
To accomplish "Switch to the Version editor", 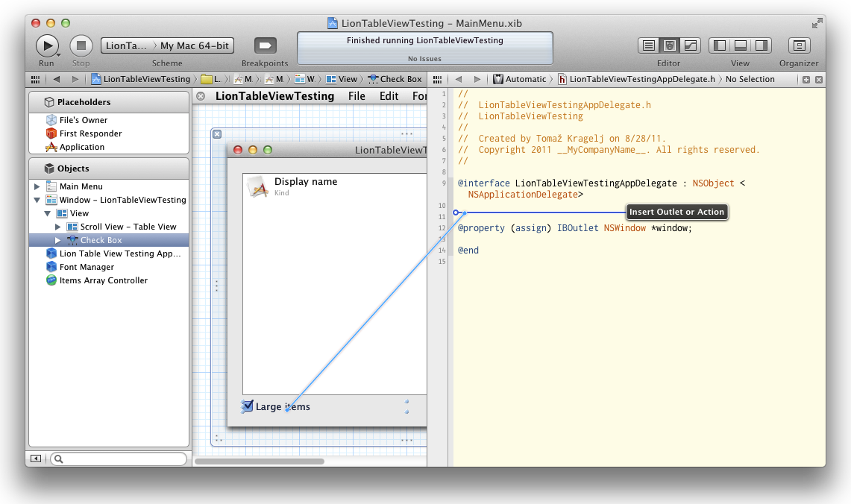I will coord(691,45).
